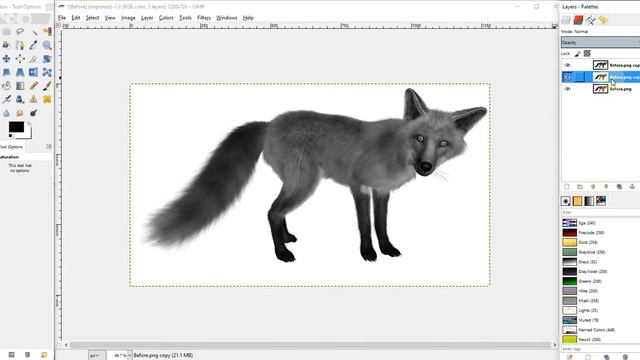Select the Clone stamp tool
This screenshot has width=640, height=360.
[33, 99]
